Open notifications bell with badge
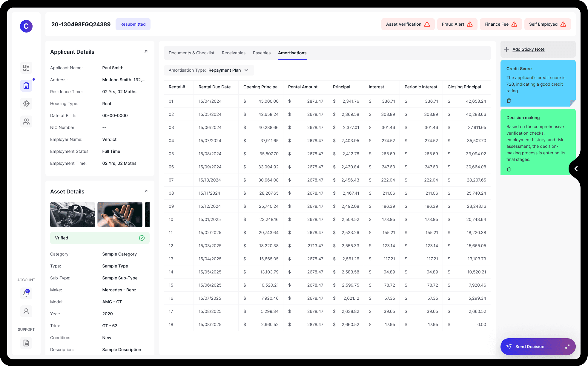 (26, 293)
